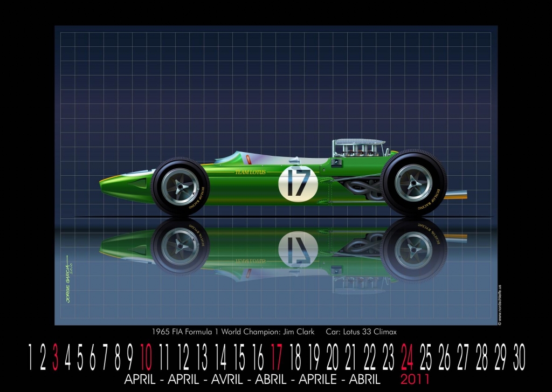Select calendar date 7
Image resolution: width=552 pixels, height=392 pixels.
tap(105, 357)
